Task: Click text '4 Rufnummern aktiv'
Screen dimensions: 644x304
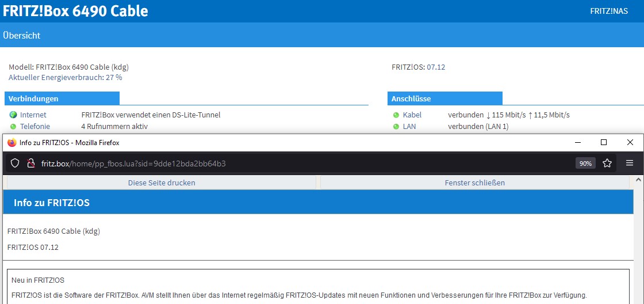Action: [x=114, y=126]
